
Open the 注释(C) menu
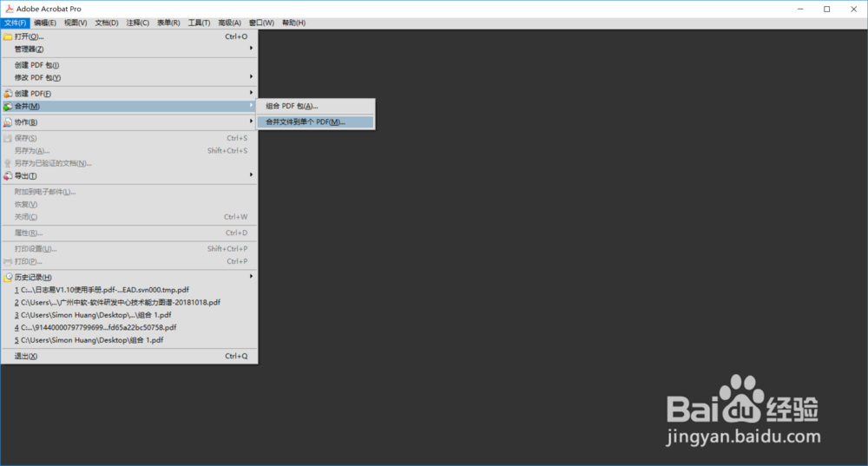click(137, 23)
